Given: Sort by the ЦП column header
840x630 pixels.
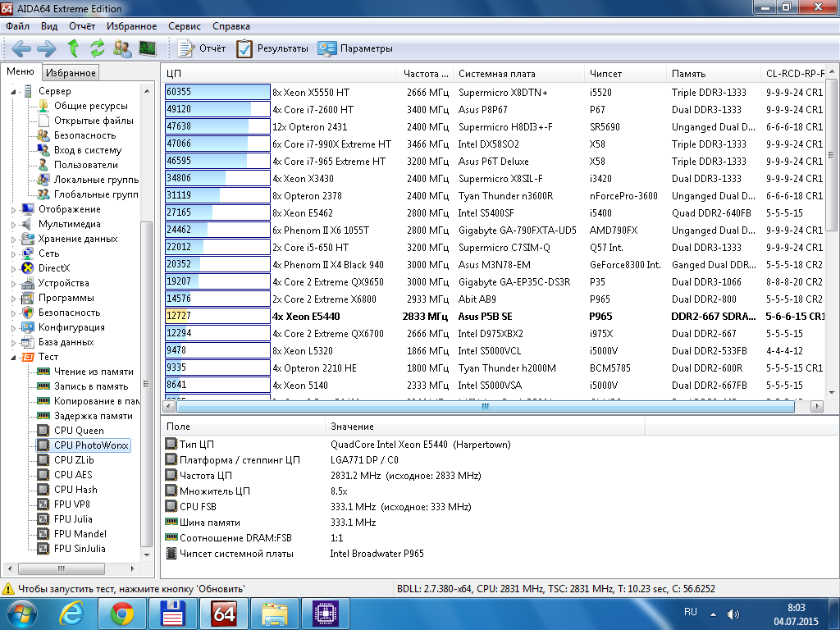Looking at the screenshot, I should coord(279,74).
